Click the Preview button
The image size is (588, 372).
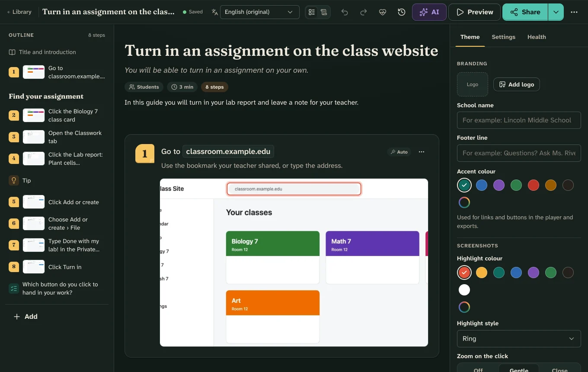point(474,12)
